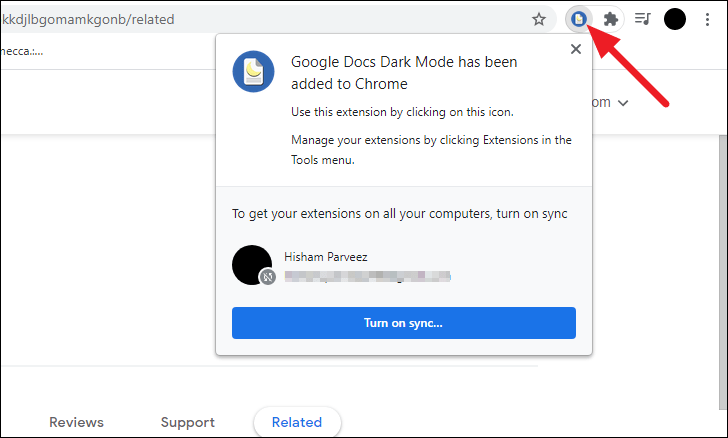Click the Turn on sync button
728x438 pixels.
tap(404, 322)
